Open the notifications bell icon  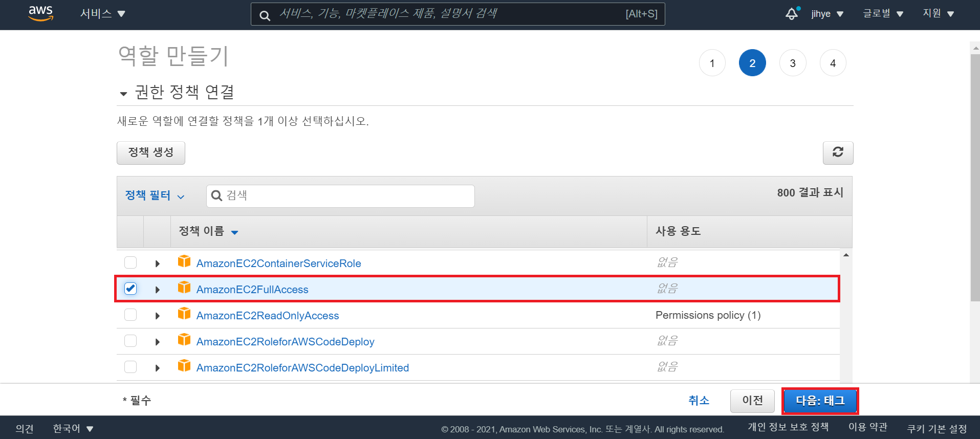[x=792, y=14]
